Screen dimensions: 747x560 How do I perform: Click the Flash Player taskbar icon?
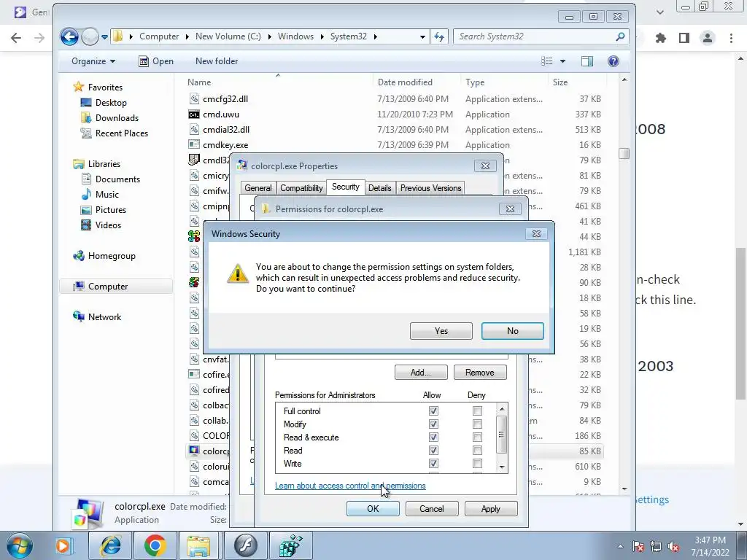click(x=245, y=545)
